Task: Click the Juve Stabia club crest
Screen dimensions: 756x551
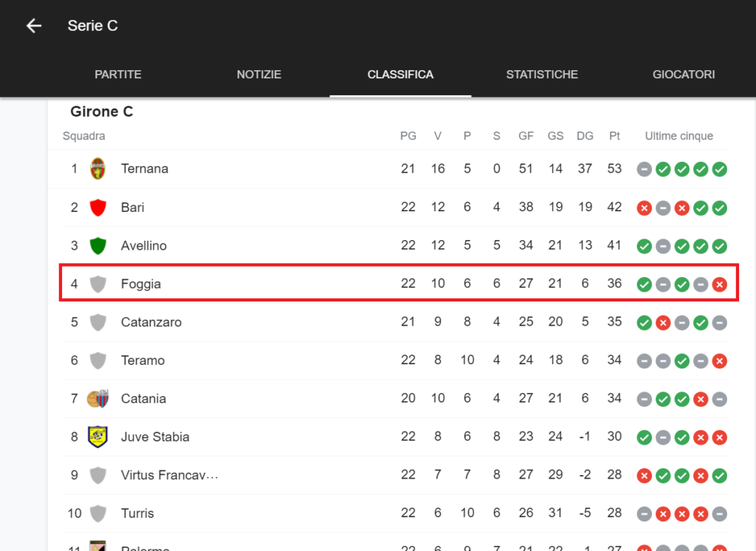Action: click(x=97, y=437)
